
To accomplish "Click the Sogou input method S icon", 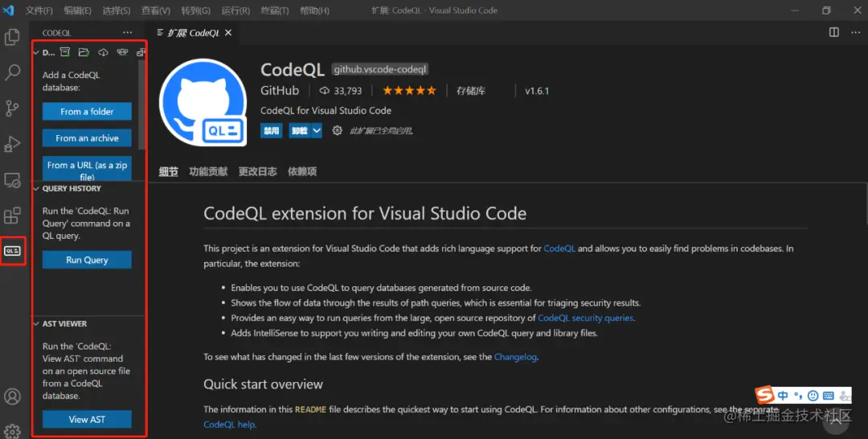I will pos(765,395).
